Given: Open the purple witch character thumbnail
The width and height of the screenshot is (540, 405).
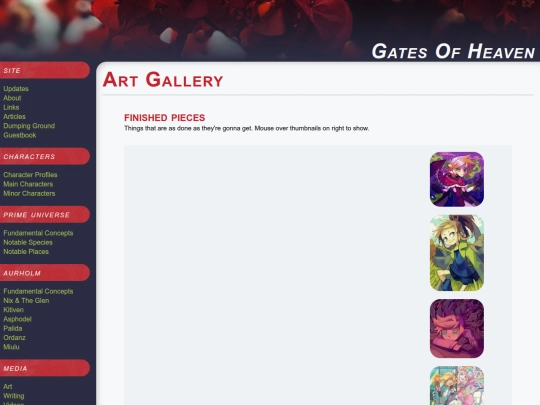Looking at the screenshot, I should pyautogui.click(x=457, y=179).
